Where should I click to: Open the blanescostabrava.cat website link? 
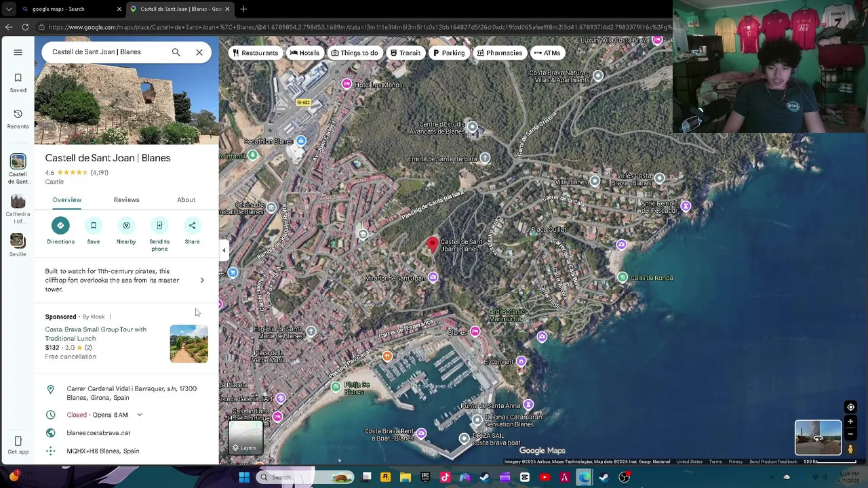[98, 433]
